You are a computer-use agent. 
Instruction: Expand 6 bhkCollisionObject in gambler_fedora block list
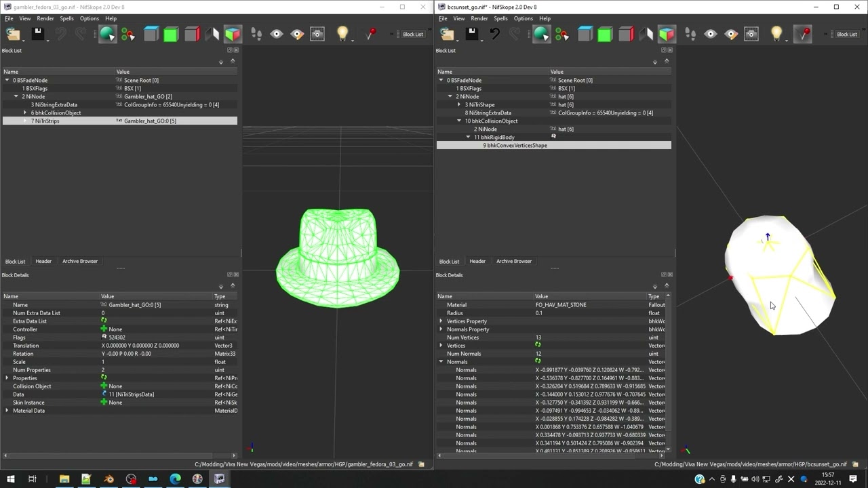pos(25,113)
